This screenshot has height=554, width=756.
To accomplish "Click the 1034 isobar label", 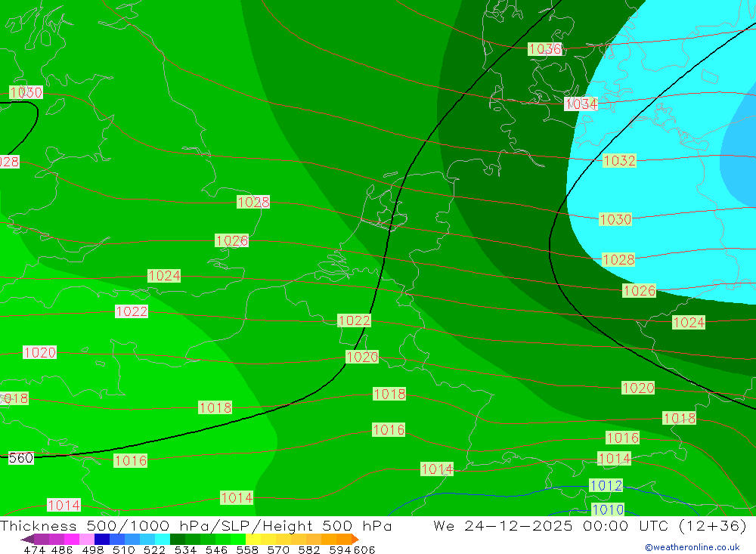I will point(581,104).
